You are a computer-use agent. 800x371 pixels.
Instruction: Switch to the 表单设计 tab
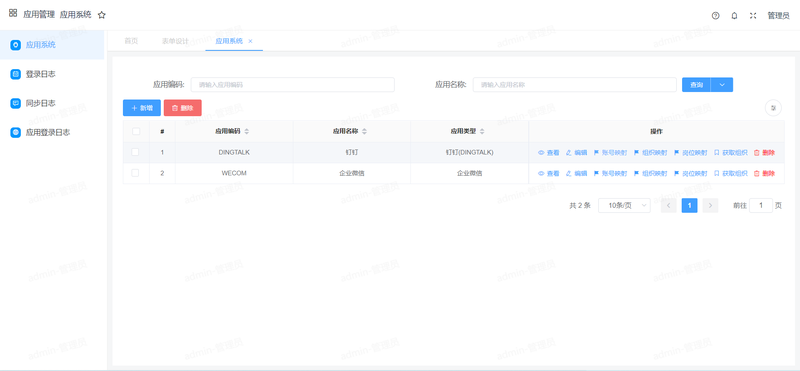(x=175, y=41)
